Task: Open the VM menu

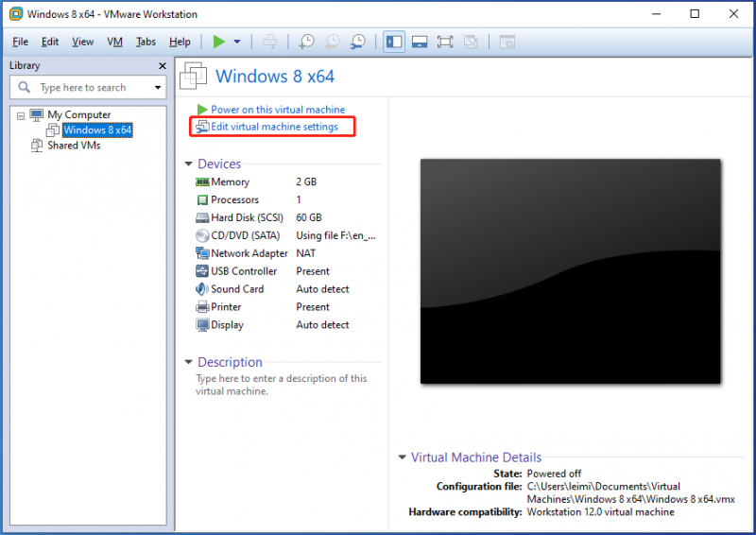Action: pos(114,42)
